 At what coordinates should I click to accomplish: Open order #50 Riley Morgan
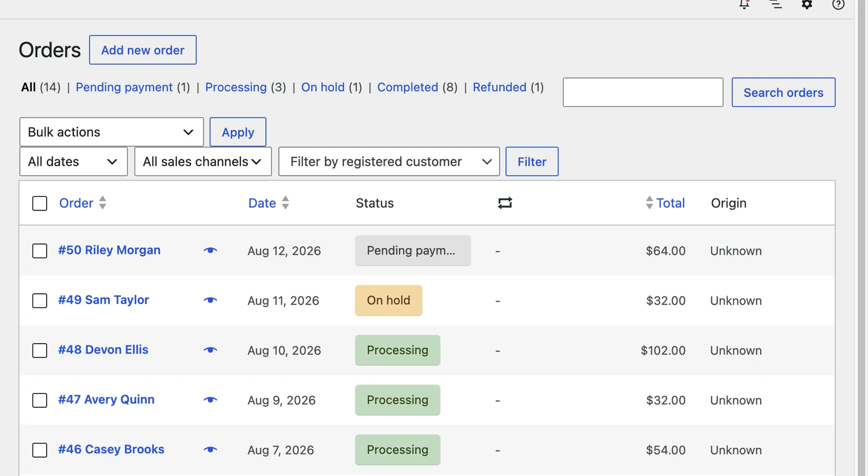click(x=109, y=250)
